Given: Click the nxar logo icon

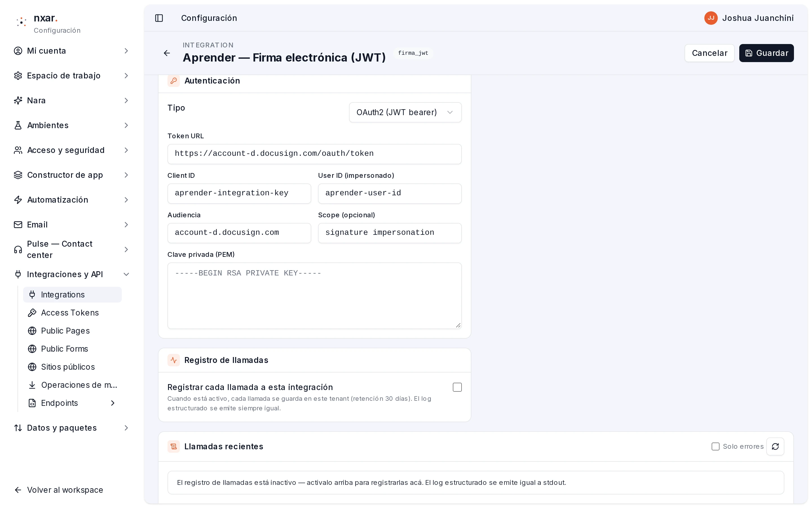Looking at the screenshot, I should [21, 22].
